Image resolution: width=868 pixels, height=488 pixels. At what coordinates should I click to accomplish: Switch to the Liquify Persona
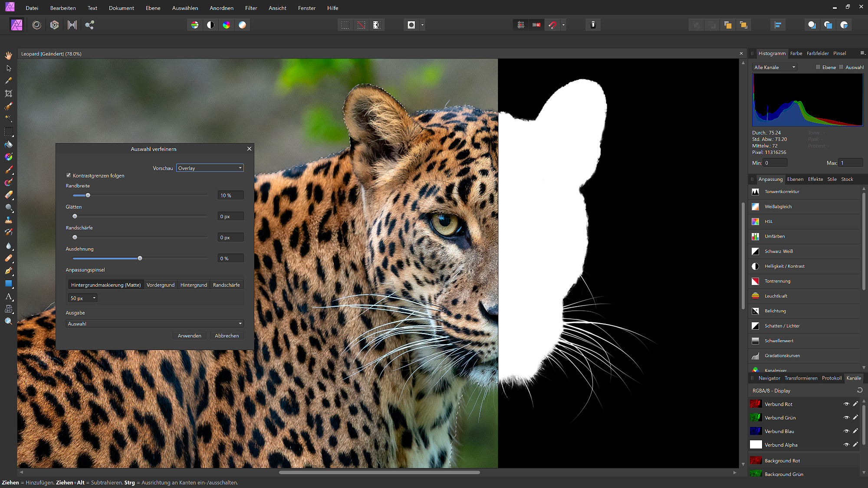(37, 25)
